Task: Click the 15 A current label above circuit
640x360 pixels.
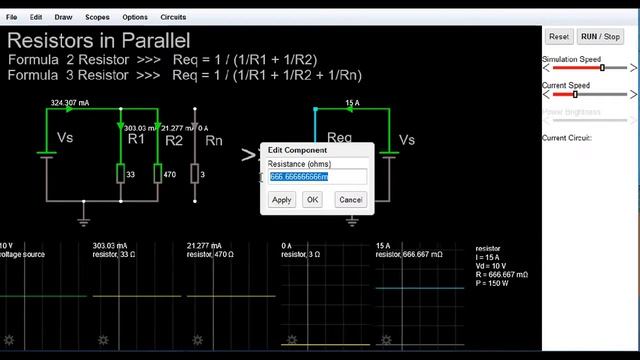Action: (x=352, y=103)
